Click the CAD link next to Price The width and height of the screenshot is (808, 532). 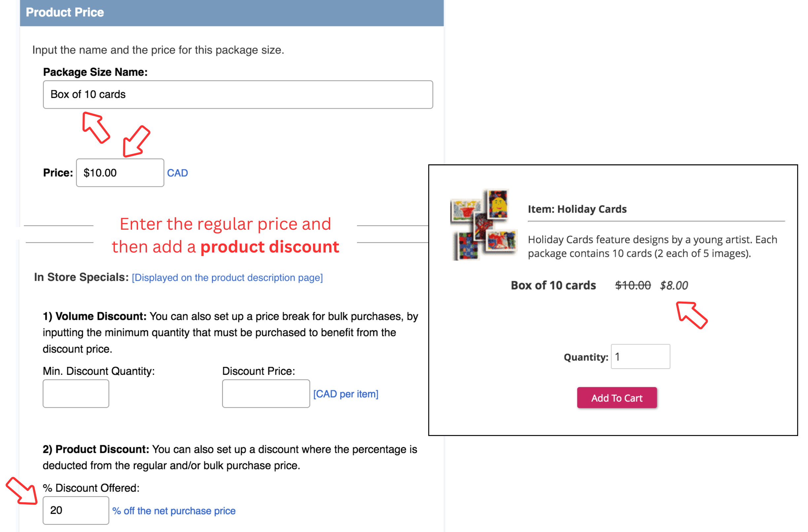point(177,173)
